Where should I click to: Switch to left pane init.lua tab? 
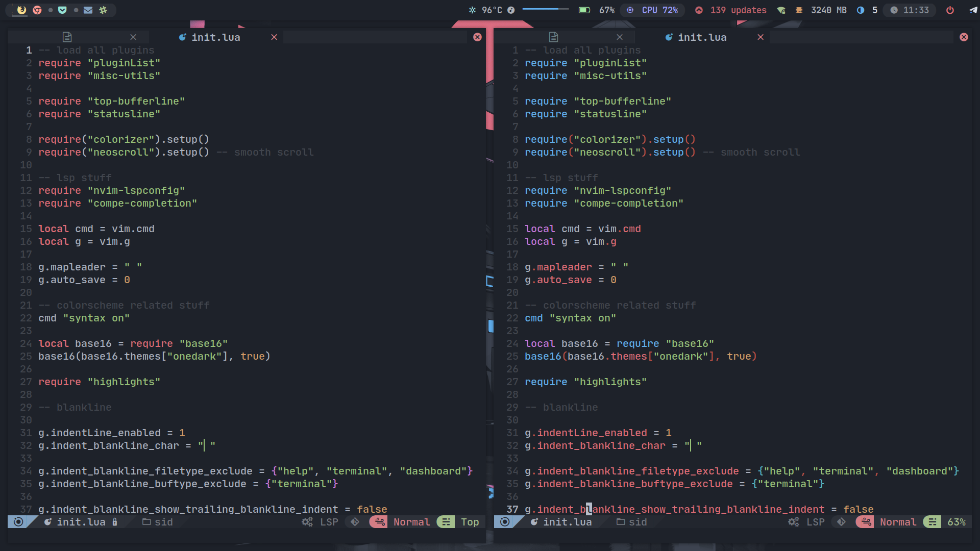coord(215,37)
